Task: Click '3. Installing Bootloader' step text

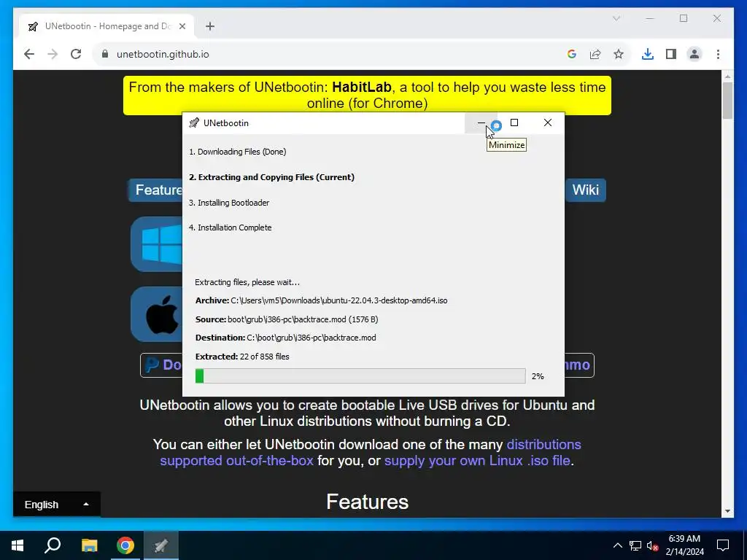Action: pyautogui.click(x=229, y=203)
